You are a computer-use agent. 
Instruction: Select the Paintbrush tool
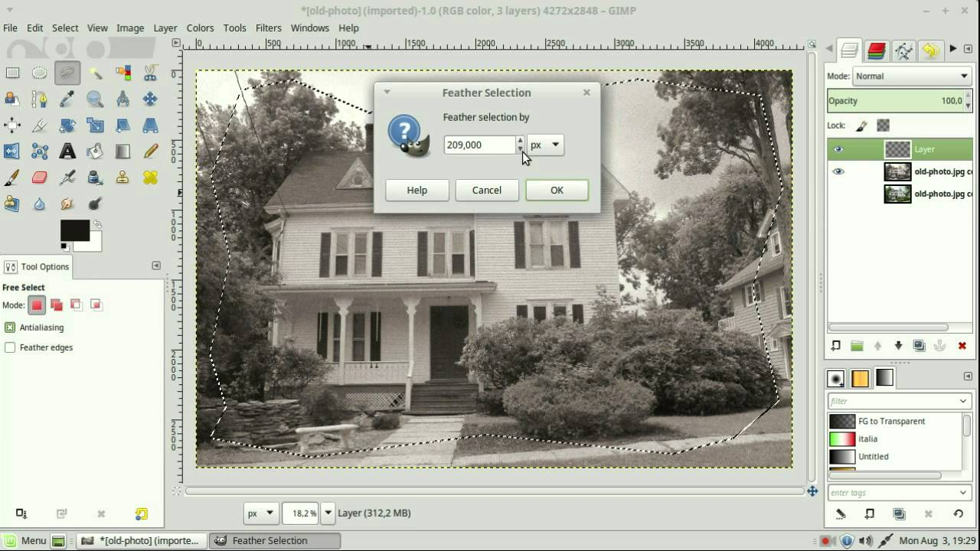[x=12, y=178]
